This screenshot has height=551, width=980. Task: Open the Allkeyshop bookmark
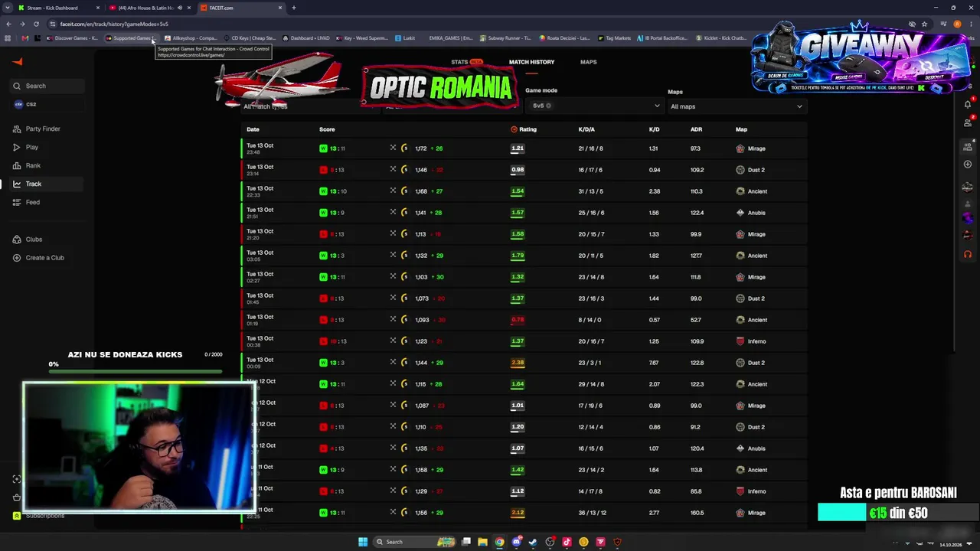[x=191, y=38]
